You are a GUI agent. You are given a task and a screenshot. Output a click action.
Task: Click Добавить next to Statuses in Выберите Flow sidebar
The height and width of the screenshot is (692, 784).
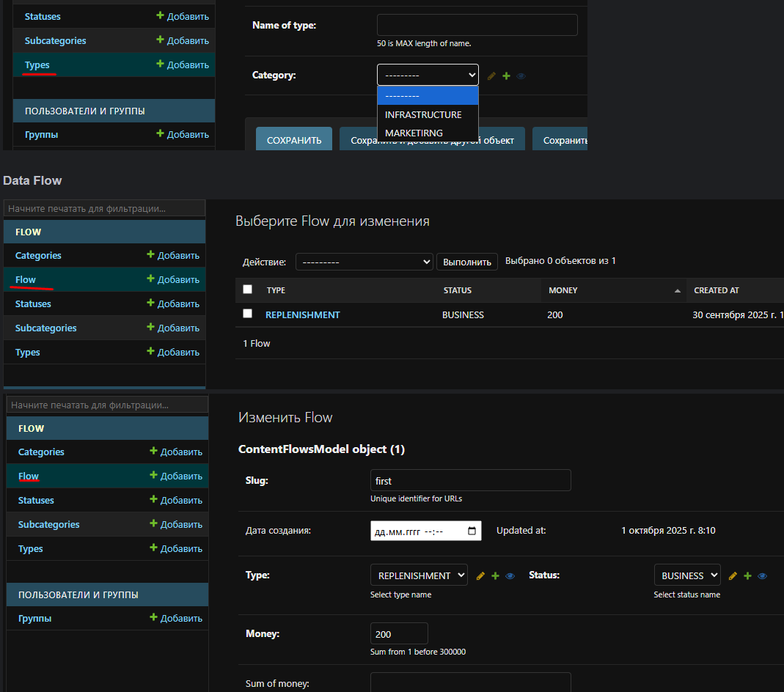173,303
